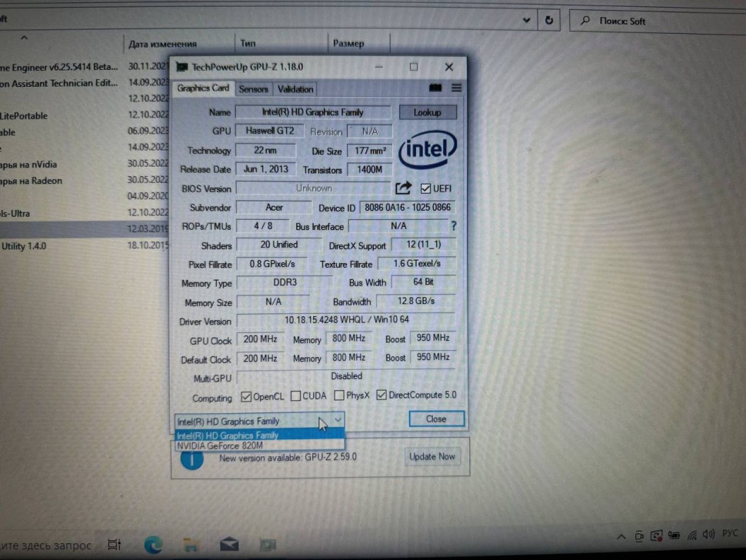Switch to the Validation tab
Screen dimensions: 746x560
click(x=295, y=89)
